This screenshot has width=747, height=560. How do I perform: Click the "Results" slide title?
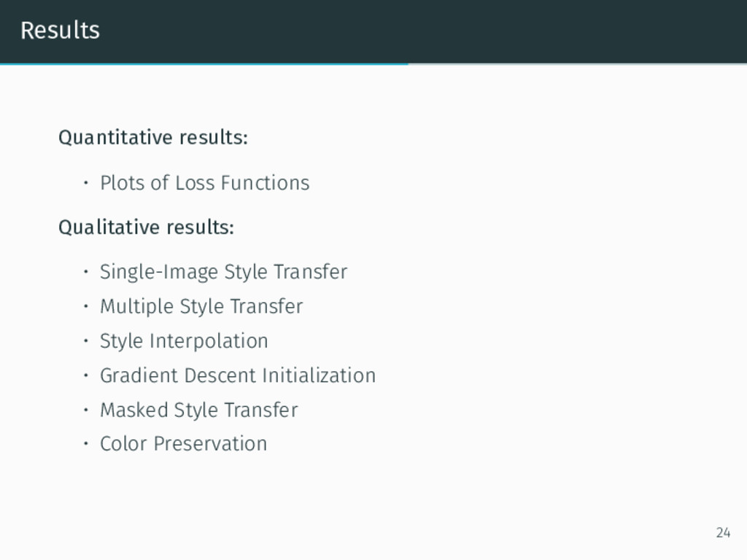(60, 31)
